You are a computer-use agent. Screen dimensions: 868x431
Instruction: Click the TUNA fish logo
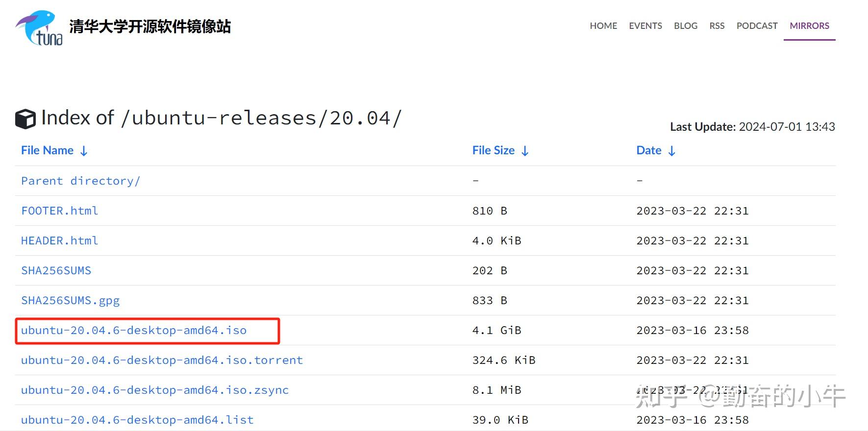tap(39, 28)
